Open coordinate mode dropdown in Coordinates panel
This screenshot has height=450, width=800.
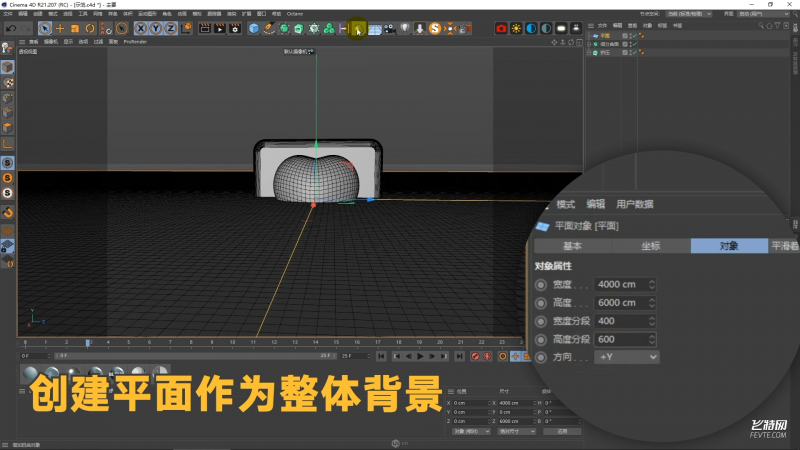pos(471,432)
